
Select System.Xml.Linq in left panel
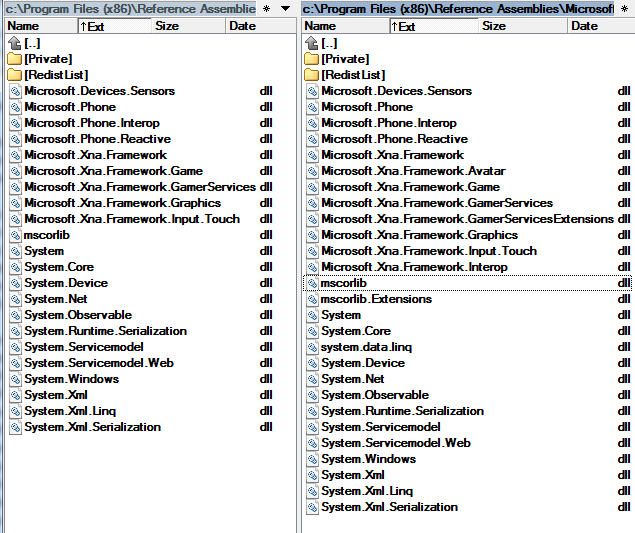point(70,411)
